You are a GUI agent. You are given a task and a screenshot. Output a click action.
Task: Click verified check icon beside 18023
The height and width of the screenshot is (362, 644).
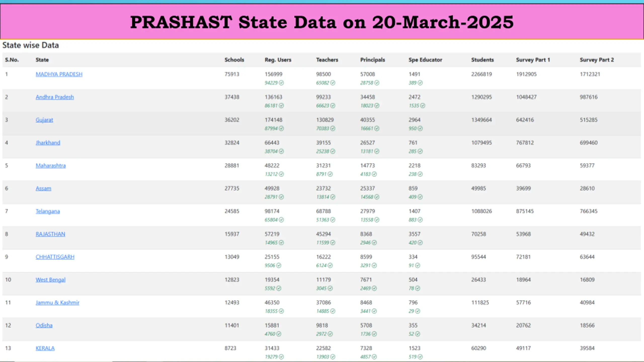(377, 106)
